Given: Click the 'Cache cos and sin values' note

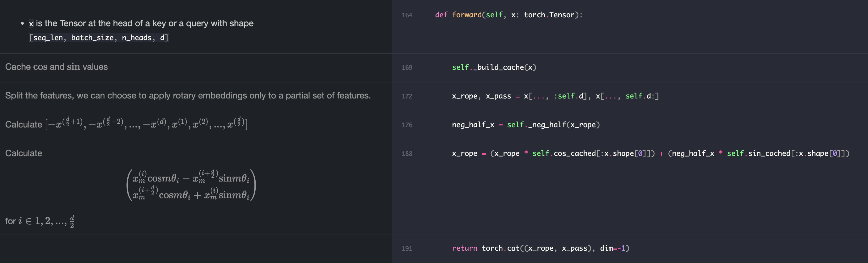Looking at the screenshot, I should (56, 67).
